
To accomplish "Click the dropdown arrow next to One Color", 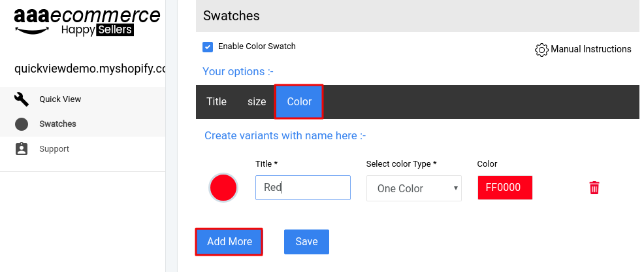I will (x=455, y=188).
